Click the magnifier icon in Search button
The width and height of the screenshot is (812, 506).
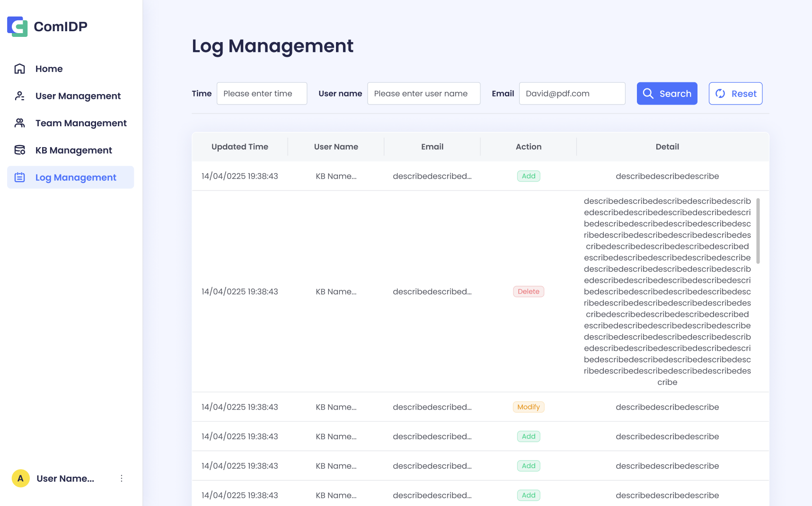648,94
